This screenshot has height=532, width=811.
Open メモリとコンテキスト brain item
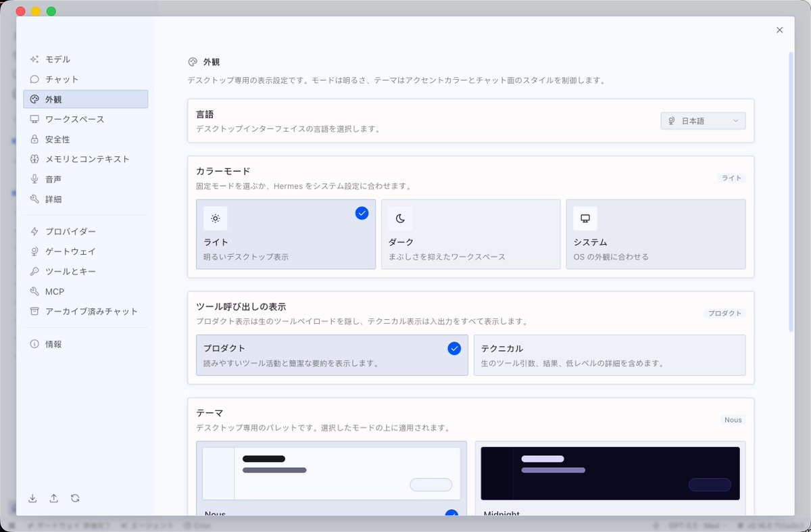(85, 159)
